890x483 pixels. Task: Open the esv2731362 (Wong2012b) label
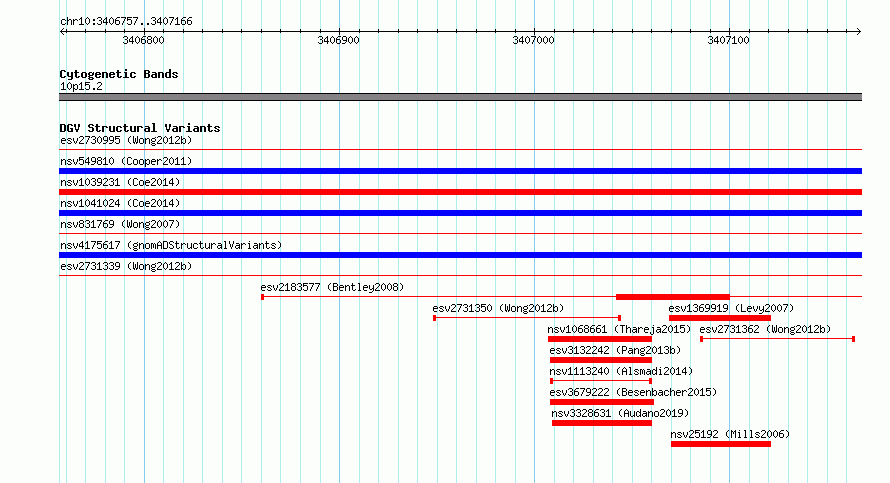765,329
